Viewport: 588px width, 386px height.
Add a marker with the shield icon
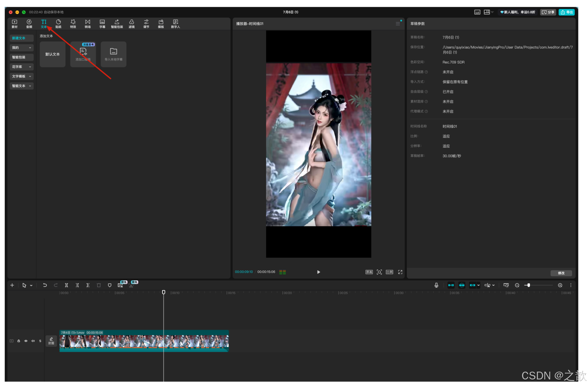click(x=110, y=285)
